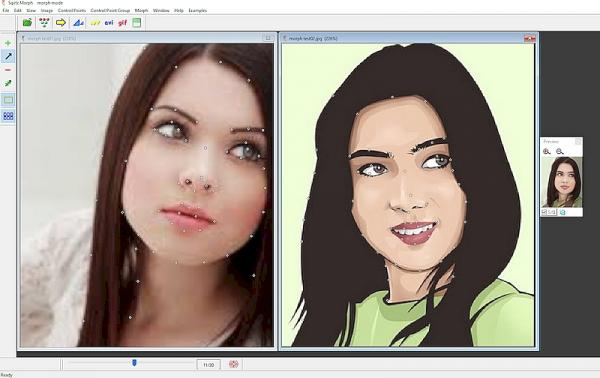Export the morph as animated GIF
This screenshot has width=600, height=378.
[122, 23]
